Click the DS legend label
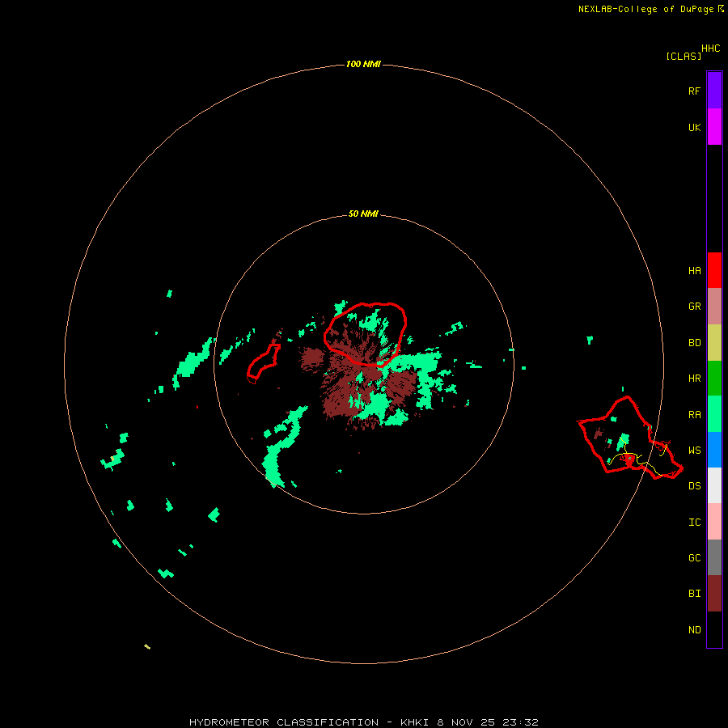 pos(694,486)
